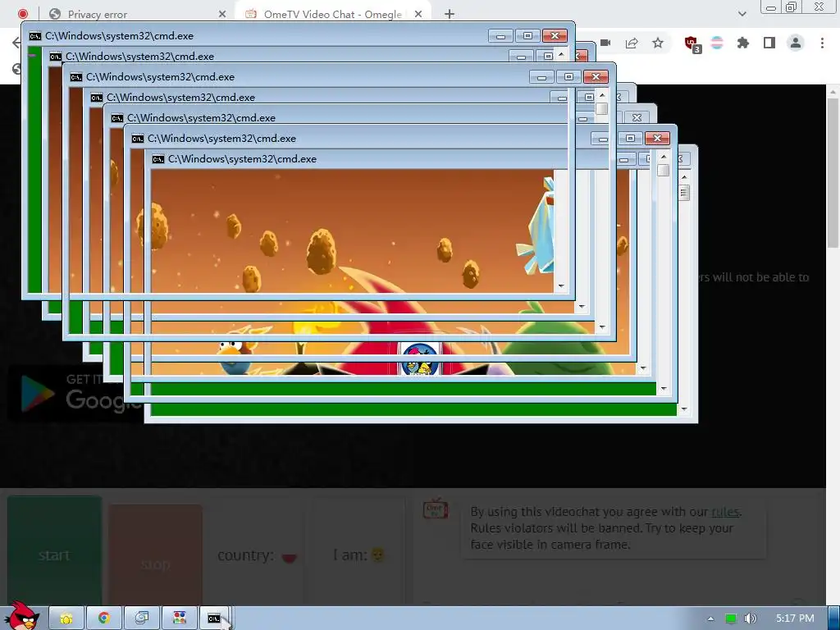
Task: Click the page's vertical scrollbar thumb
Action: (833, 171)
